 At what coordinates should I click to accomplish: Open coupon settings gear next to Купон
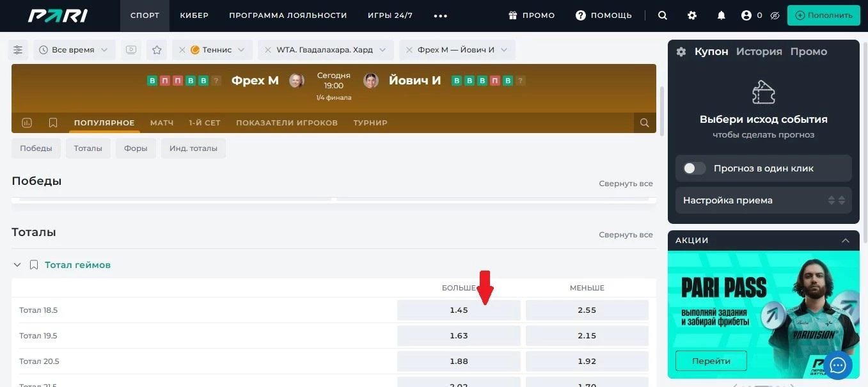coord(681,52)
